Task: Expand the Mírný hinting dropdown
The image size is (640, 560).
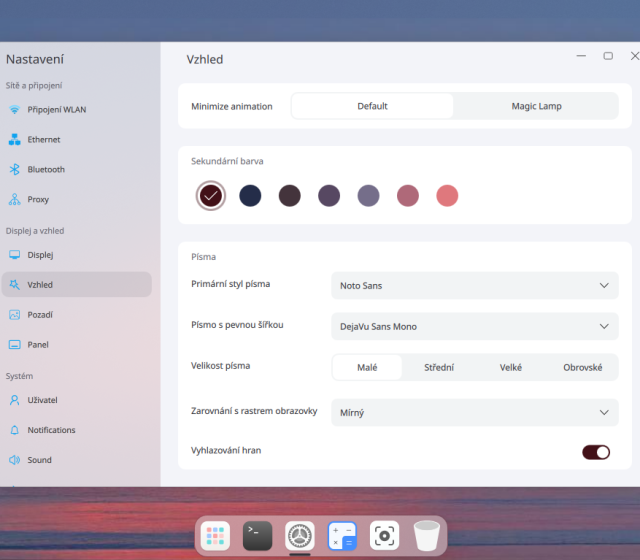Action: tap(474, 412)
